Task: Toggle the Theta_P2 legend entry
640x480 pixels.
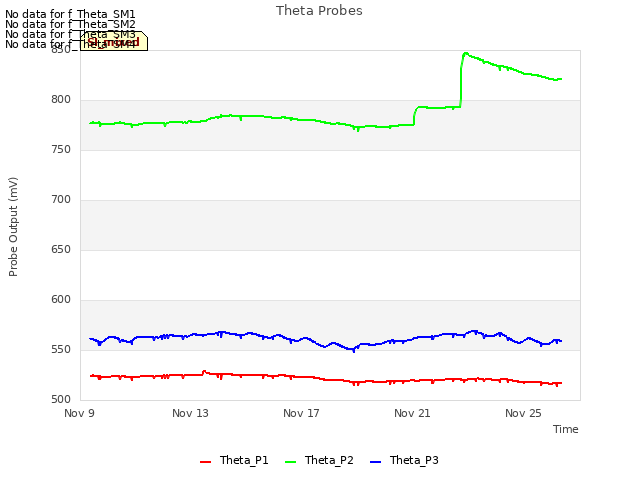Action: [319, 460]
